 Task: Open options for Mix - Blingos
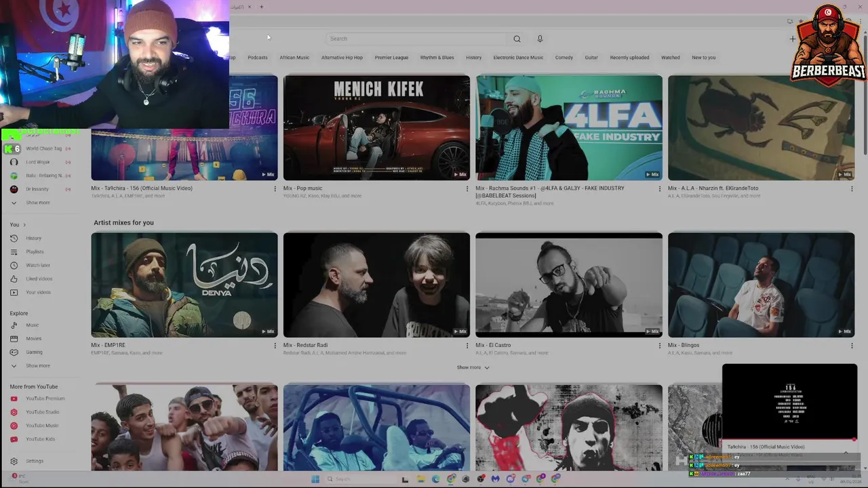click(852, 346)
